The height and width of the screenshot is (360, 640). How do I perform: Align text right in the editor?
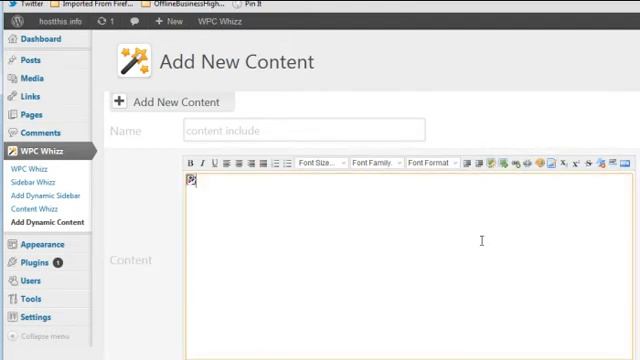point(251,163)
